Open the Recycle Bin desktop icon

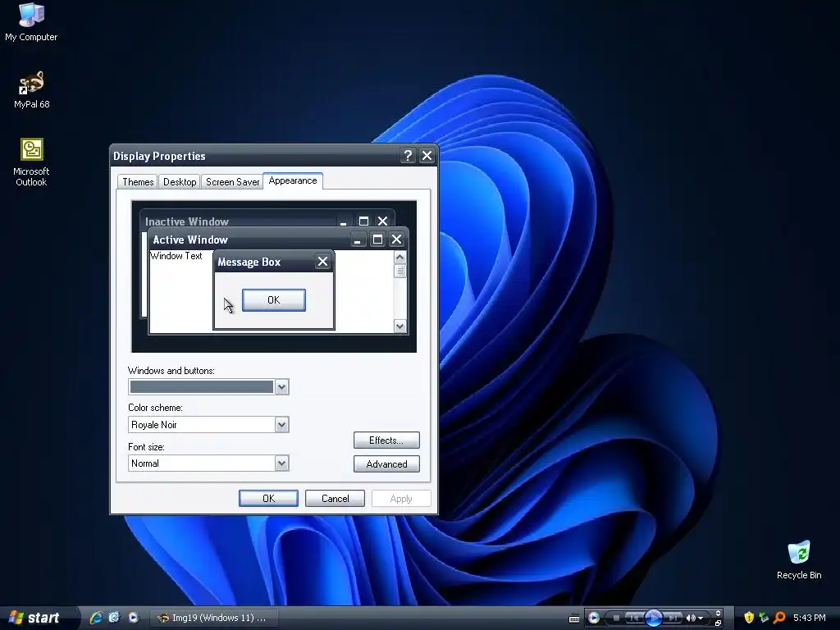click(x=799, y=559)
